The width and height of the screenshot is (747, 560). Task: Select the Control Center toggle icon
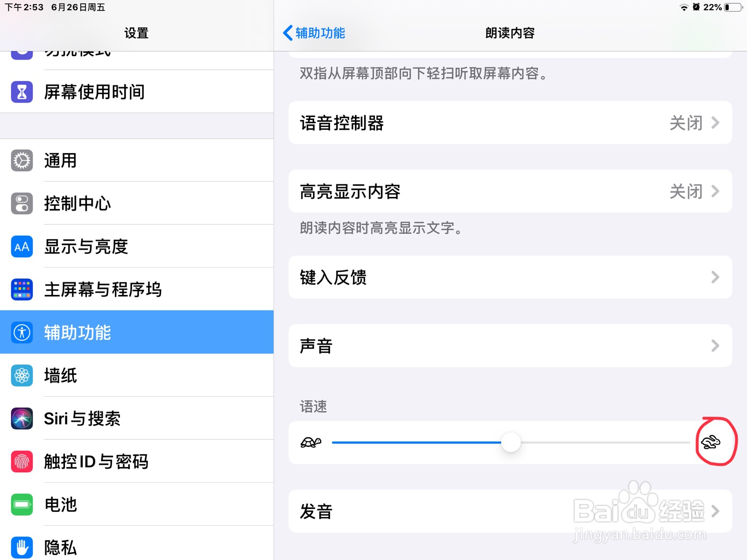(x=22, y=203)
